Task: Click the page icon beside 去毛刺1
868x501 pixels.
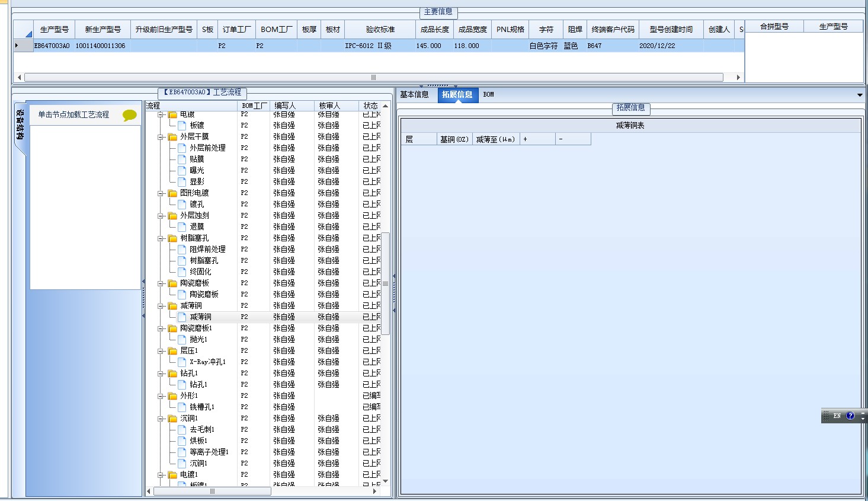Action: (182, 430)
